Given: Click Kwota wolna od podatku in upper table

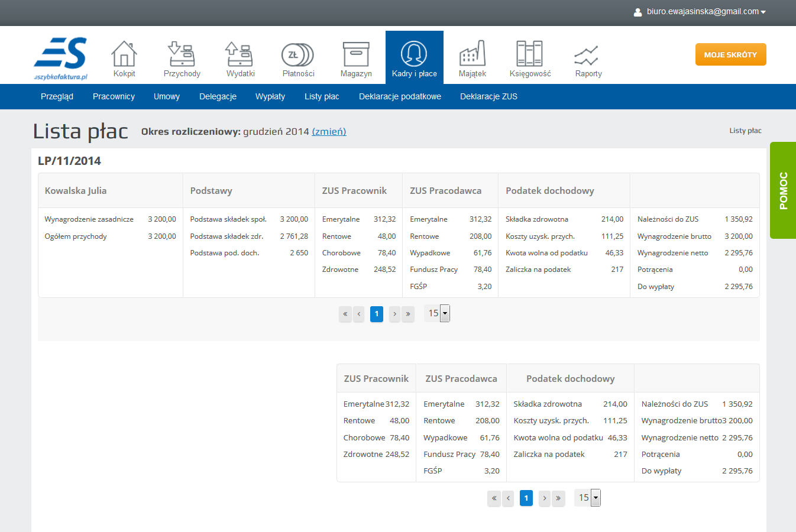Looking at the screenshot, I should coord(546,253).
